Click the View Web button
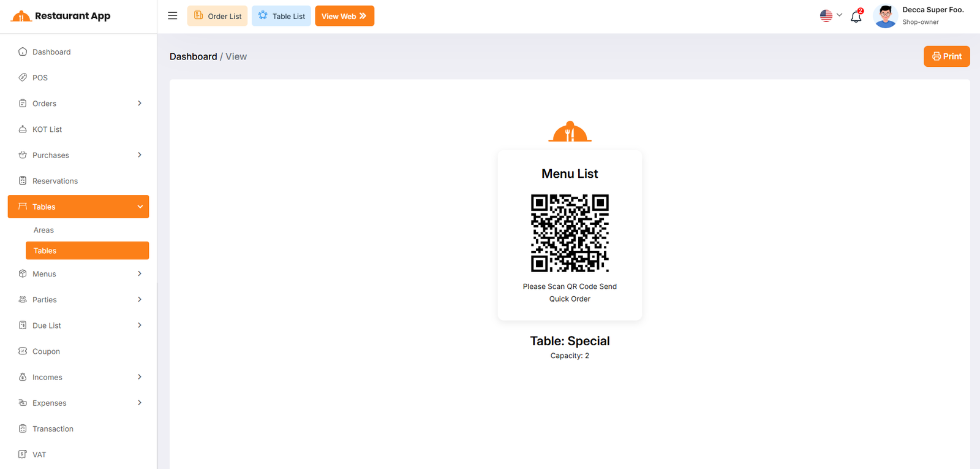980x469 pixels. coord(344,16)
